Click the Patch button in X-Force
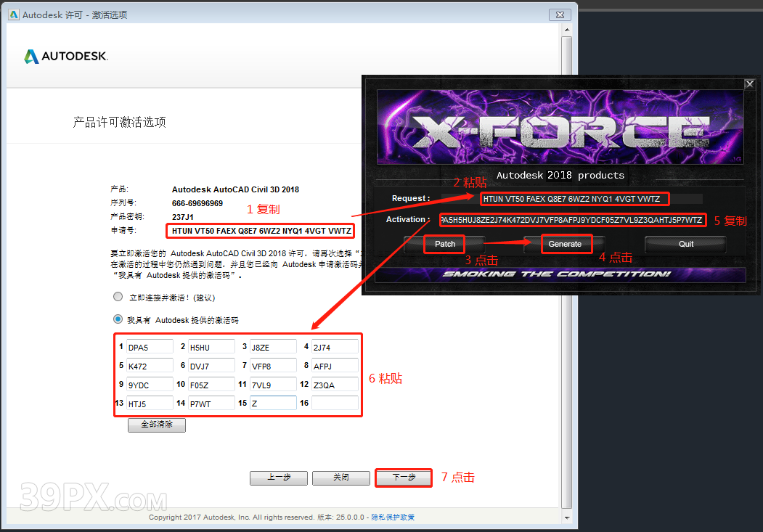The image size is (763, 532). pyautogui.click(x=445, y=244)
